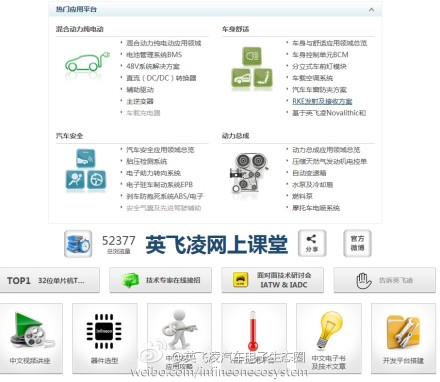Collapse the 热门应用平台 panel chevron
This screenshot has height=382, width=440.
pyautogui.click(x=371, y=10)
